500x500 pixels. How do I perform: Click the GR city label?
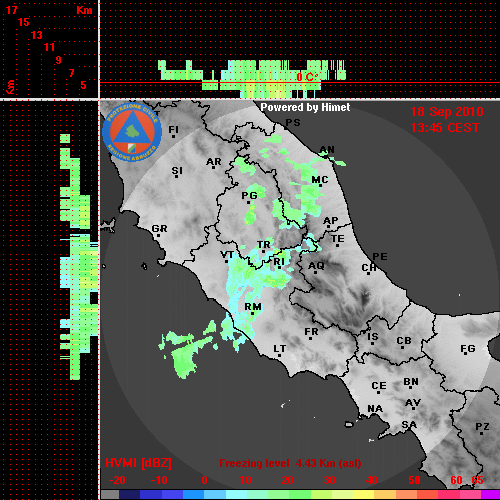click(159, 229)
